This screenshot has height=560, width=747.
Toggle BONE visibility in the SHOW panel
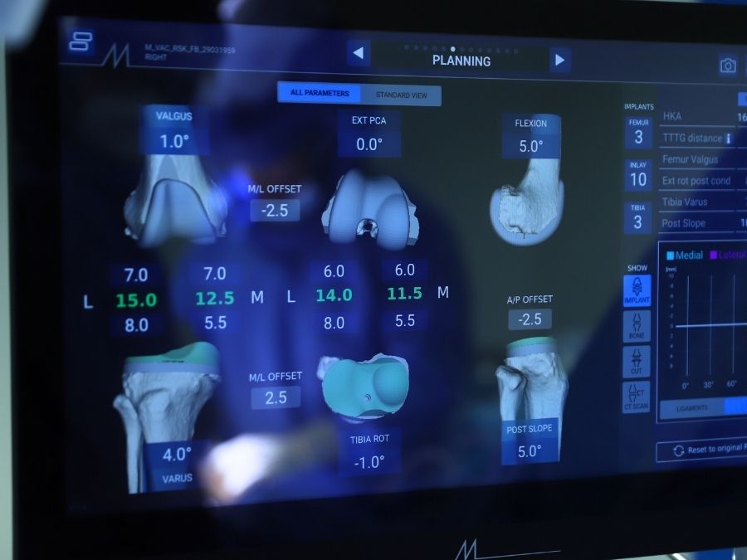click(636, 327)
